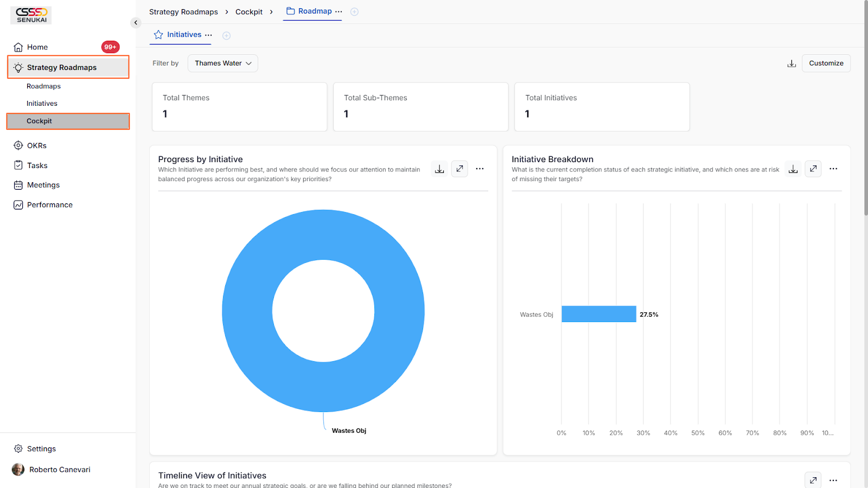
Task: Add a new tab next to Roadmap
Action: [x=354, y=12]
